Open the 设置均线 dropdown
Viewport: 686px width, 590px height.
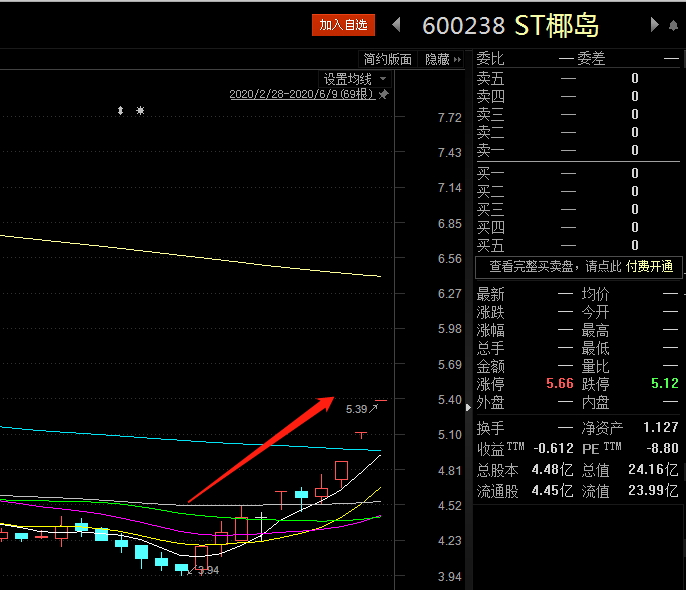tap(355, 79)
